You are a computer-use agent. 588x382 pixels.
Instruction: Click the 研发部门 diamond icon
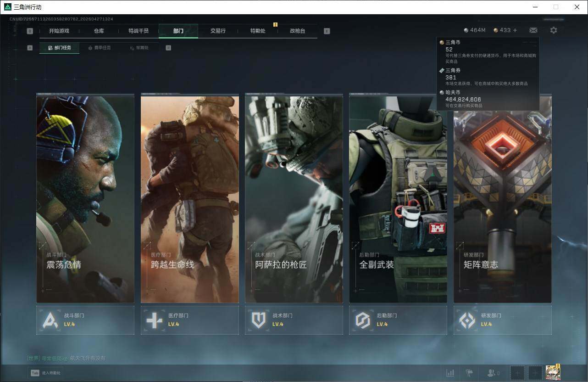click(x=467, y=320)
